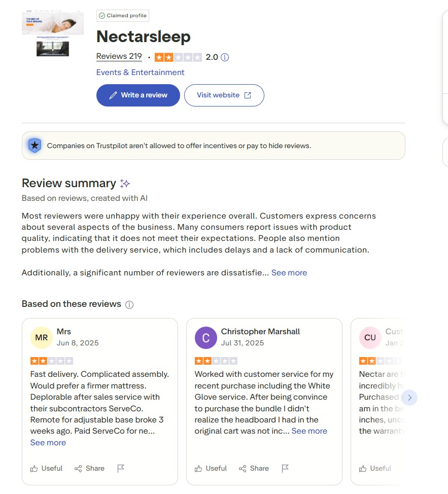Flag Christopher Marshall's review

[285, 468]
